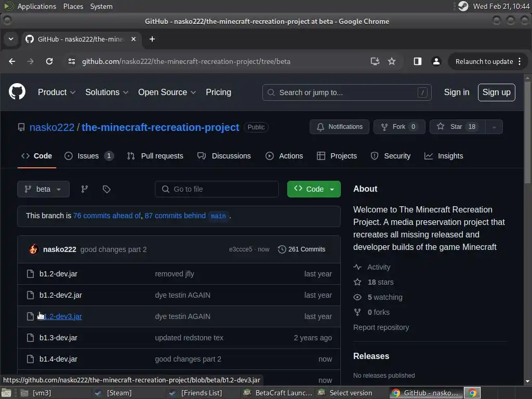
Task: Expand the Product menu
Action: tap(56, 92)
